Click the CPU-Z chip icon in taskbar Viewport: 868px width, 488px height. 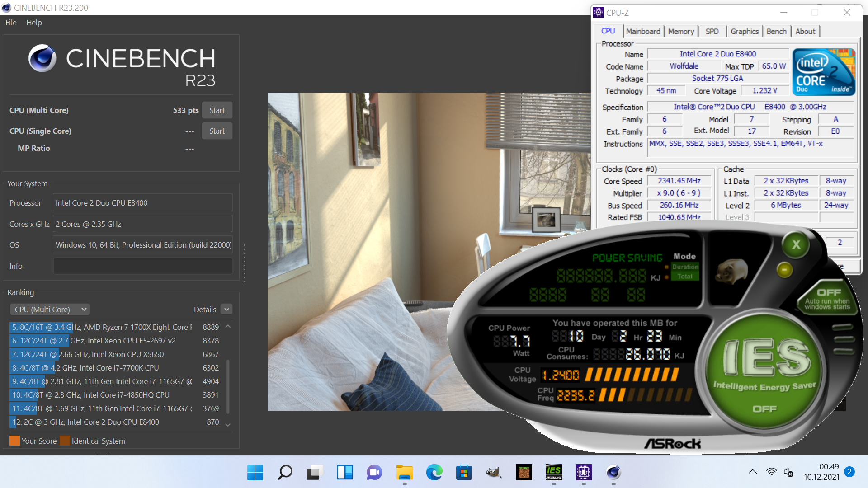coord(583,473)
